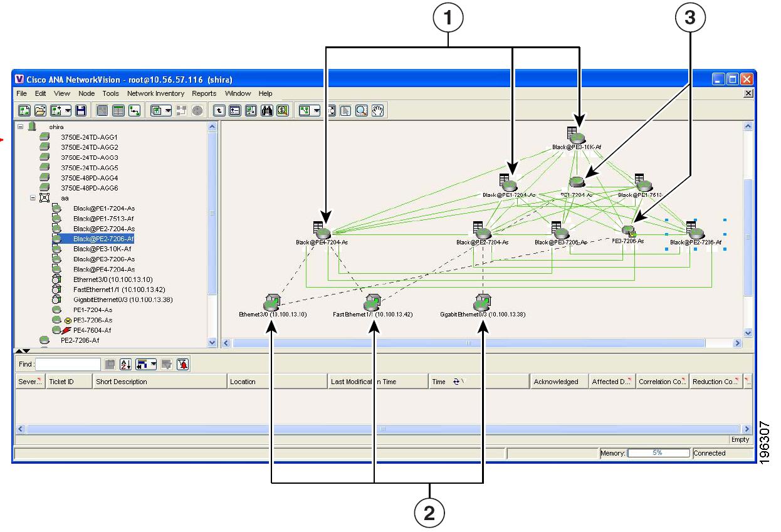This screenshot has height=532, width=781.
Task: Select the Black@PE4-7204-As node icon in map
Action: click(x=322, y=230)
